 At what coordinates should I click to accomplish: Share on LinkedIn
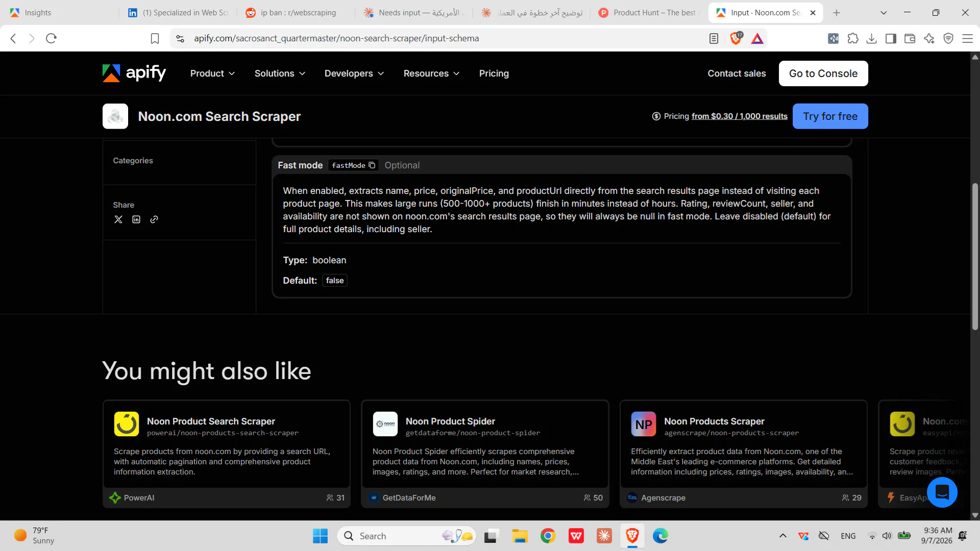coord(136,219)
